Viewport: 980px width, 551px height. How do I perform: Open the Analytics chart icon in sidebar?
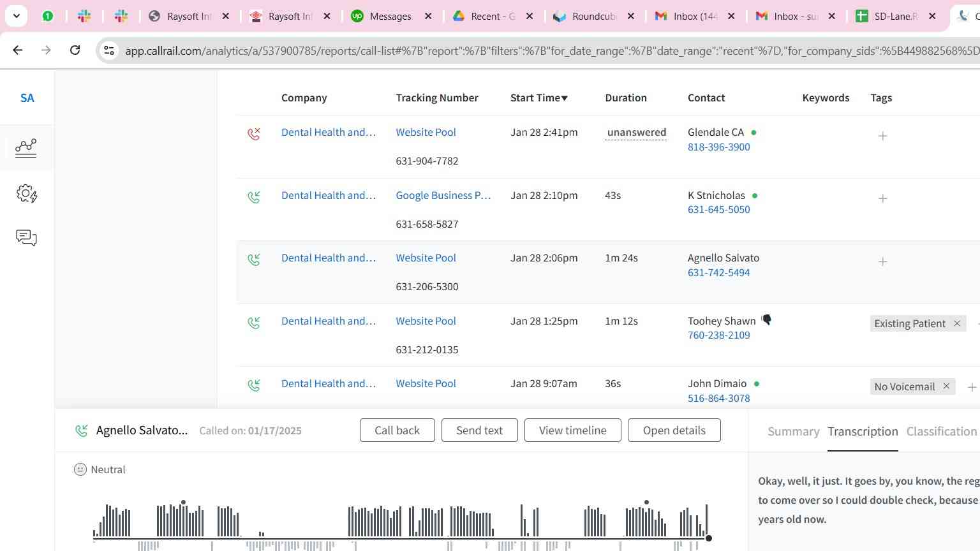26,148
